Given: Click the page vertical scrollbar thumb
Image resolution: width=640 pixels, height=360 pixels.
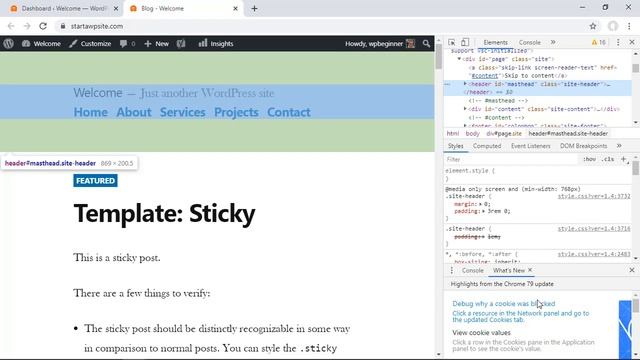Looking at the screenshot, I should point(439,56).
